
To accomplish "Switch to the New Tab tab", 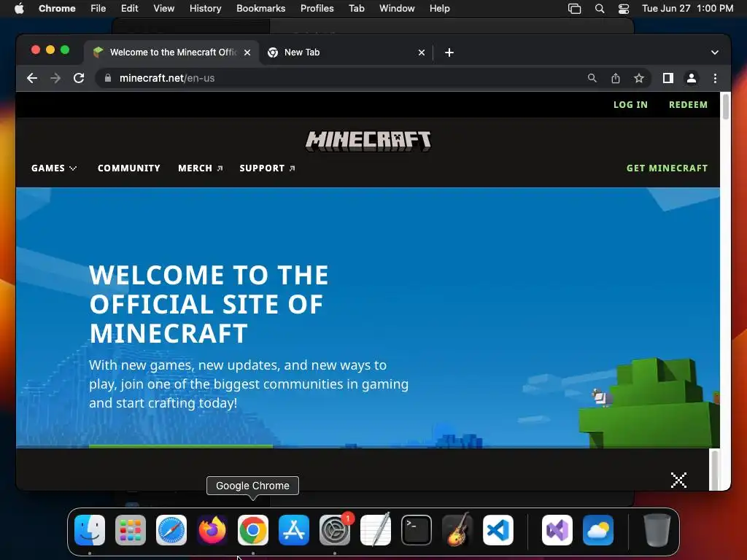I will pos(347,52).
